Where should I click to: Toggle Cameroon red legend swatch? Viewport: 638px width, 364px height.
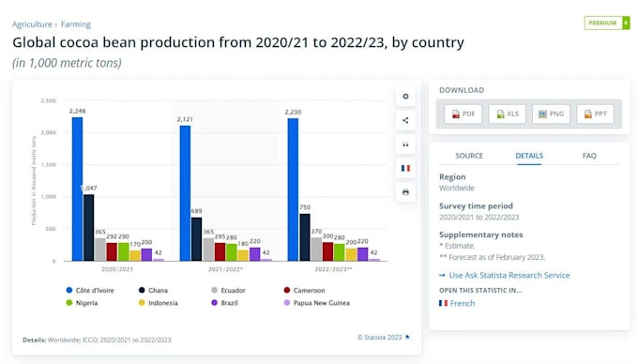(x=287, y=290)
